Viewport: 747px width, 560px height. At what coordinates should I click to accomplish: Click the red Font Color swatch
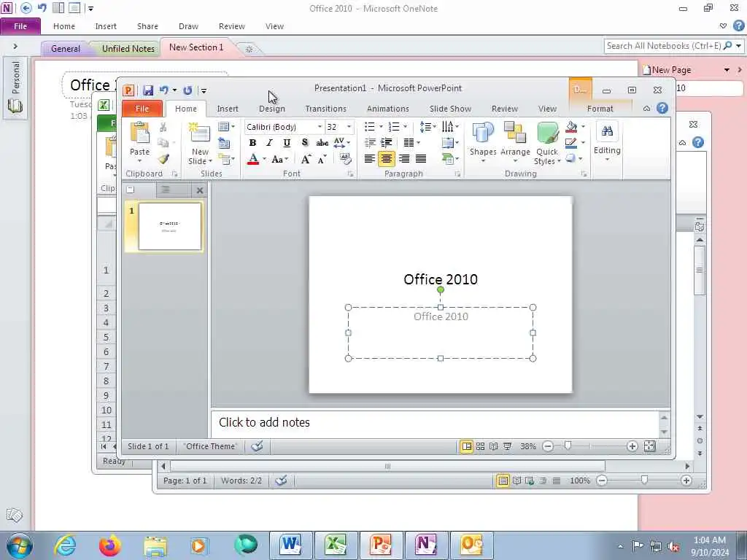click(x=253, y=160)
